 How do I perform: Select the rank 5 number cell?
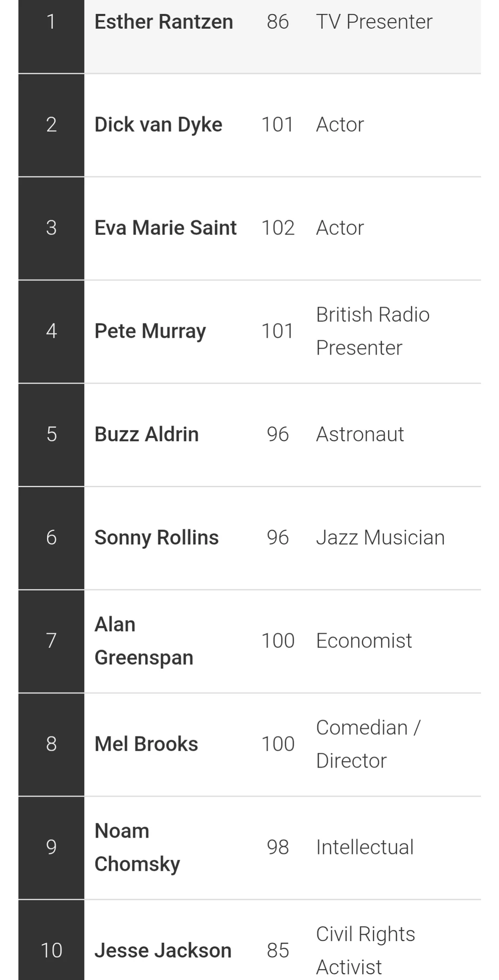point(51,434)
